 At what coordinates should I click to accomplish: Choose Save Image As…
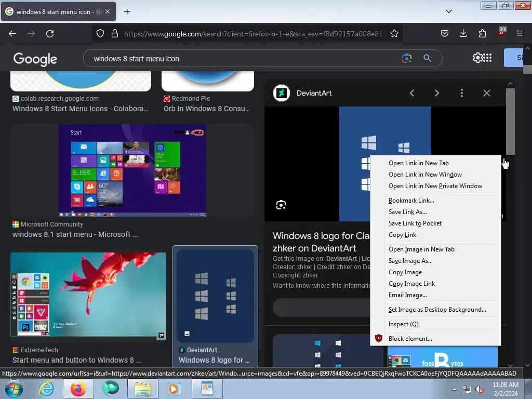tap(436, 261)
